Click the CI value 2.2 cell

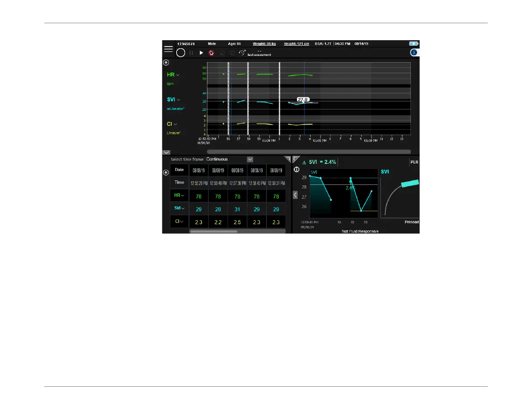(x=218, y=222)
